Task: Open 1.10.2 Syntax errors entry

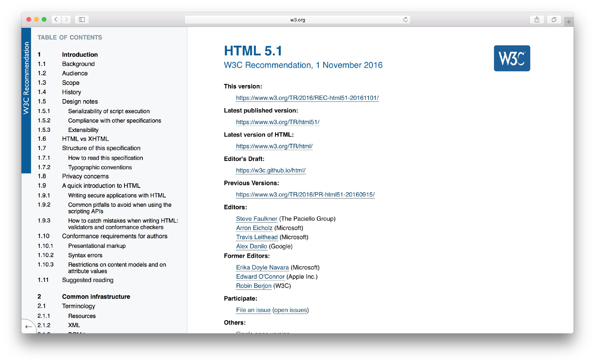Action: [x=85, y=255]
